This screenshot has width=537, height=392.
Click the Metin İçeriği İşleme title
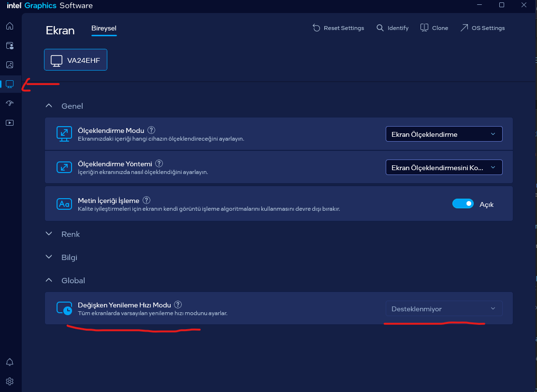tap(109, 201)
